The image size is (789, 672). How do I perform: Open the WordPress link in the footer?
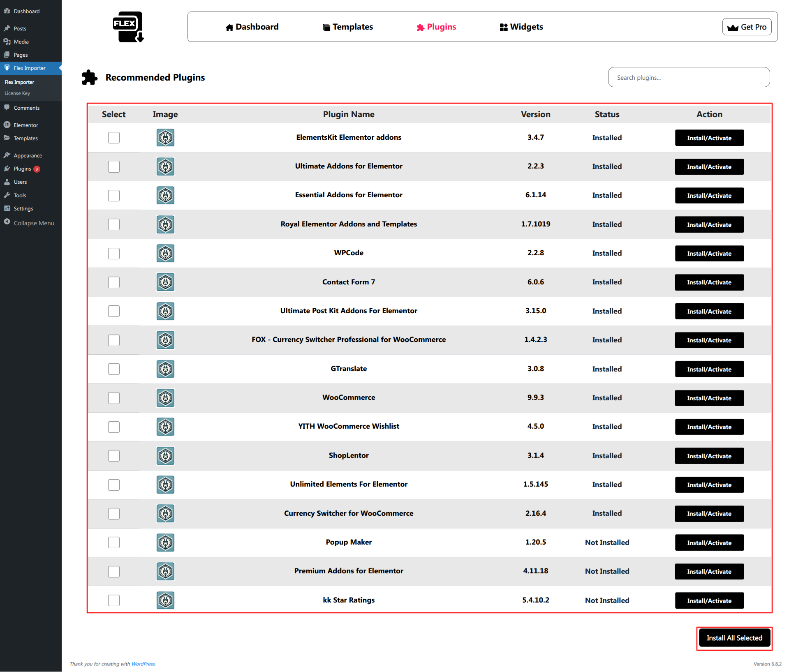143,664
